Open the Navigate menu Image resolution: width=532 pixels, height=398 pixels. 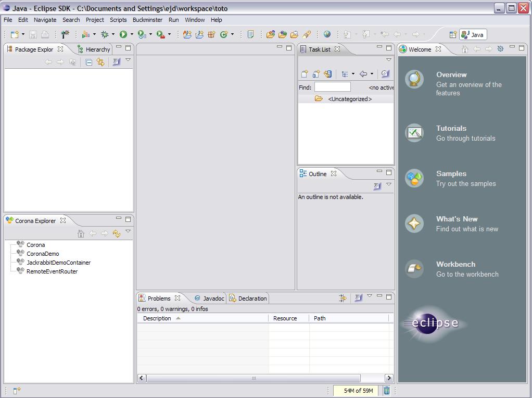tap(45, 20)
